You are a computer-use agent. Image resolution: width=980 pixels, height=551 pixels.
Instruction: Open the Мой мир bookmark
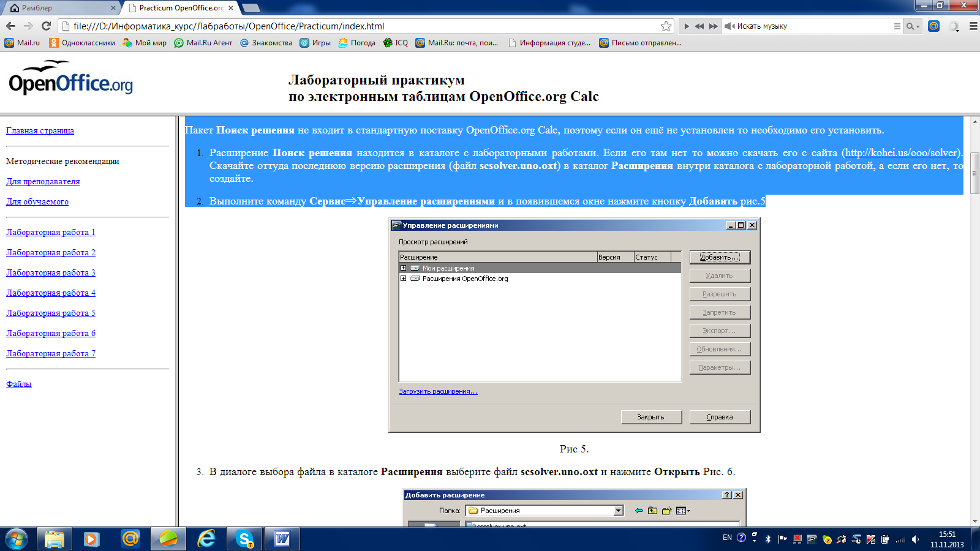pyautogui.click(x=145, y=43)
